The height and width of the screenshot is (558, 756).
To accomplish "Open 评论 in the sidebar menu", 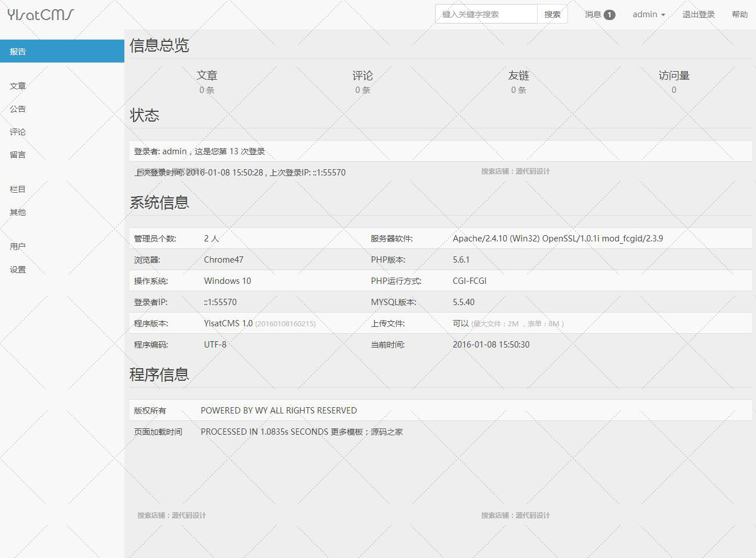I will click(x=18, y=131).
